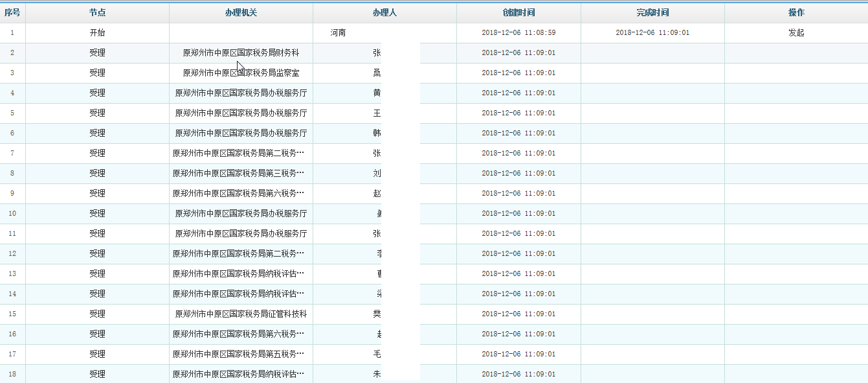Click the 发起 link in row 1
Screen dimensions: 868x383
coord(796,32)
